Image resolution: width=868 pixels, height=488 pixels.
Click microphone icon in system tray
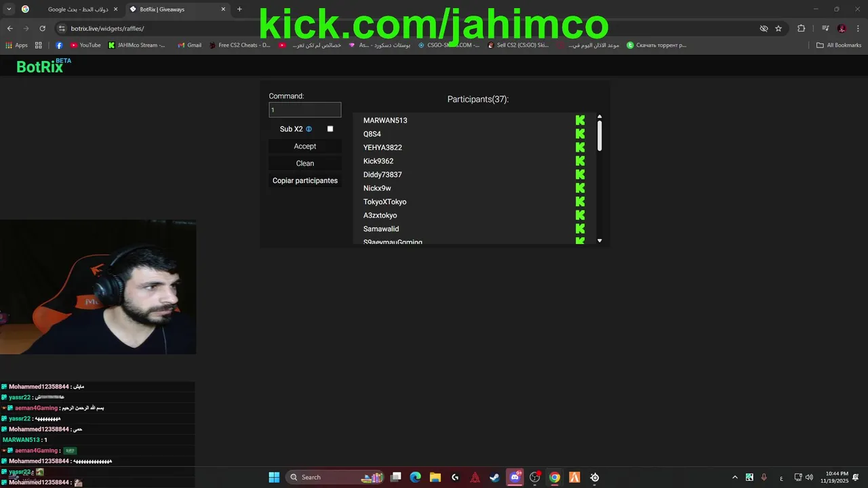pos(764,477)
